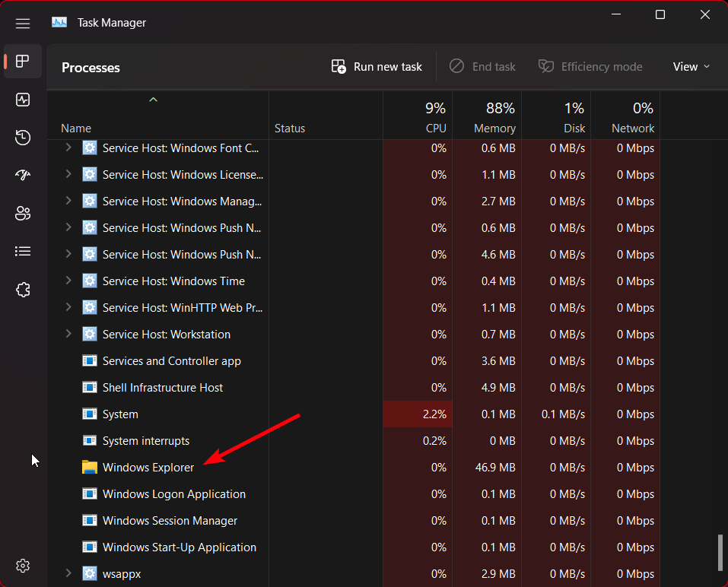Select Windows Start-Up Application row
Viewport: 728px width, 587px height.
pyautogui.click(x=354, y=547)
